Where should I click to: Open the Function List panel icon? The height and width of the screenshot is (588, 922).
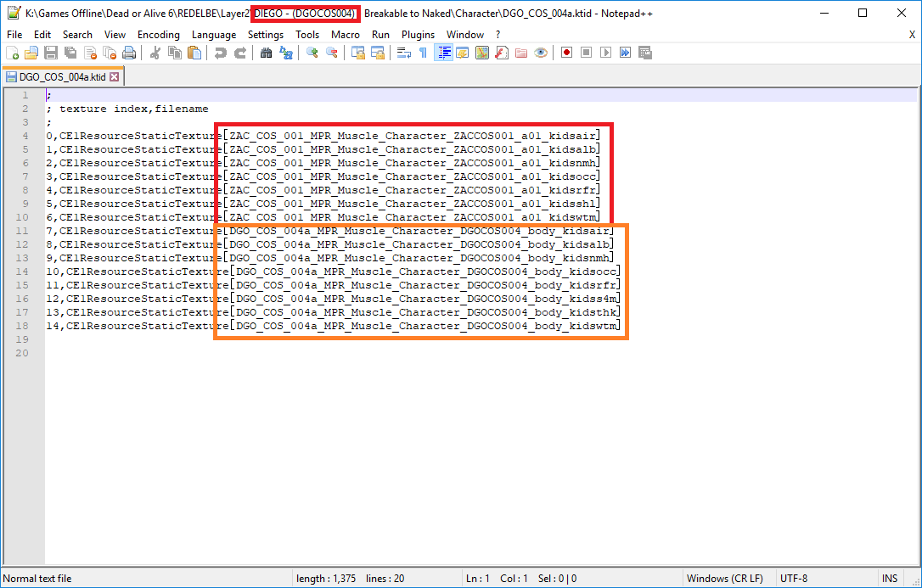502,53
